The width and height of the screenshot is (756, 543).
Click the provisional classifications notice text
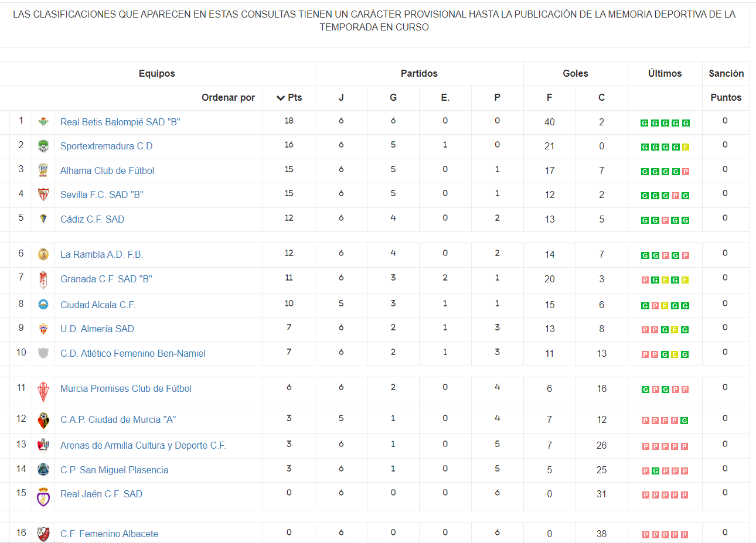click(x=374, y=21)
